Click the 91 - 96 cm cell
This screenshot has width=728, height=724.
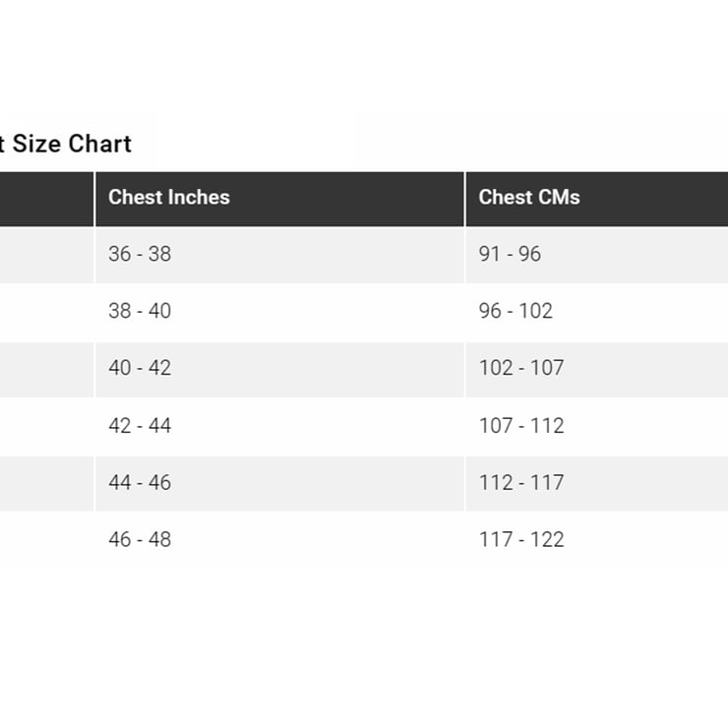tap(510, 254)
